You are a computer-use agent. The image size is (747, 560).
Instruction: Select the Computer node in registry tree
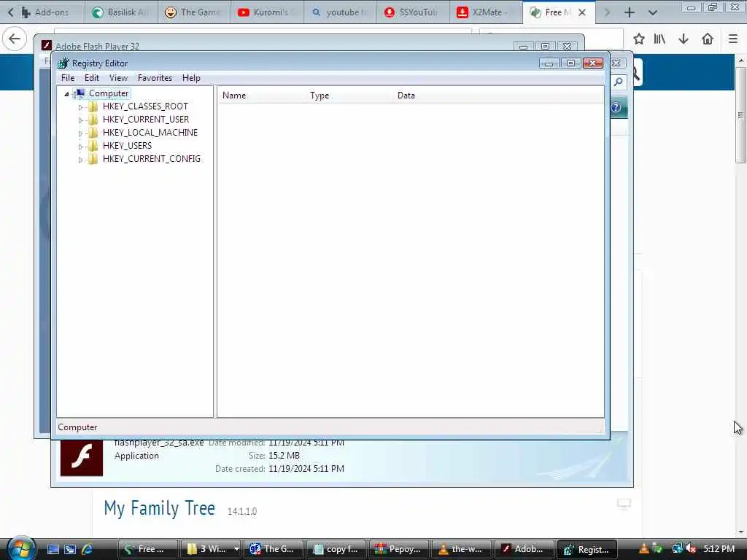coord(109,93)
